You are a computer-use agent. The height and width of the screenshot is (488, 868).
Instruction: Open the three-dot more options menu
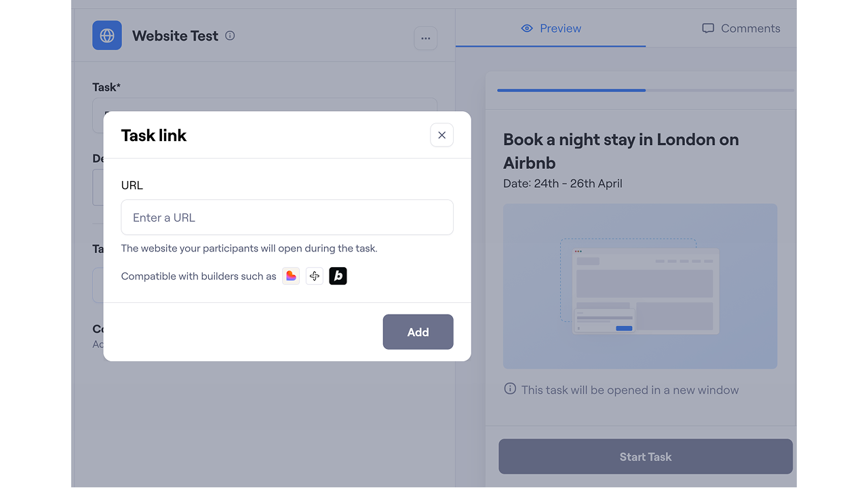coord(425,39)
